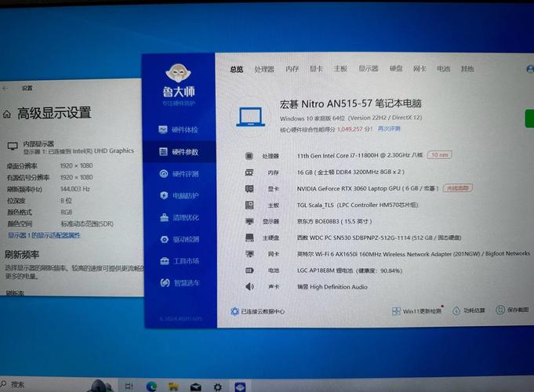Switch to the 显示器 tab
The height and width of the screenshot is (392, 534).
[368, 68]
